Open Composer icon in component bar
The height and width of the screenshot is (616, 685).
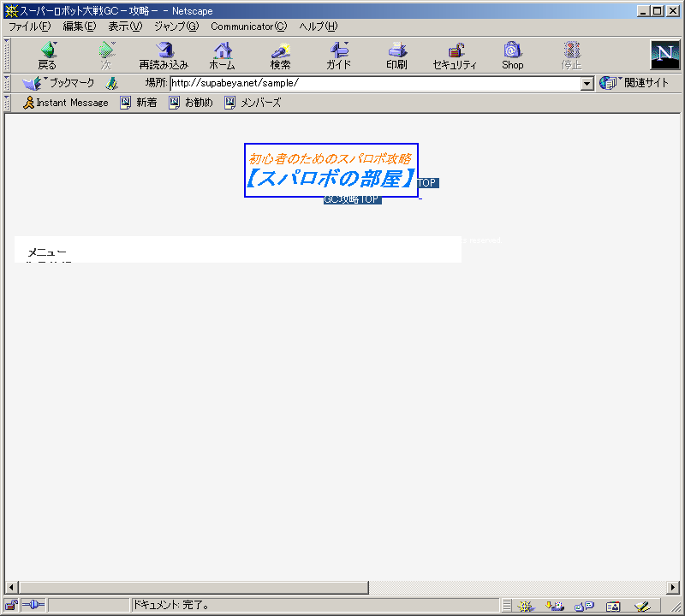point(642,606)
